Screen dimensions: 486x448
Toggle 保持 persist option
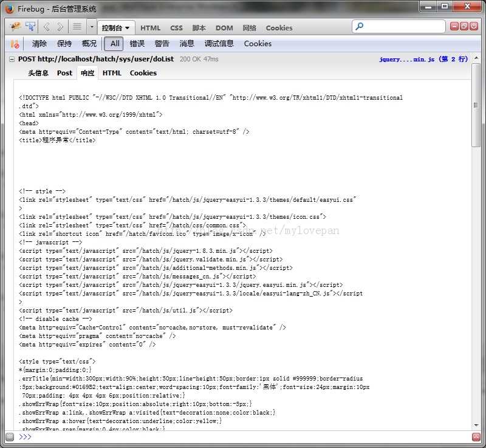(x=64, y=44)
